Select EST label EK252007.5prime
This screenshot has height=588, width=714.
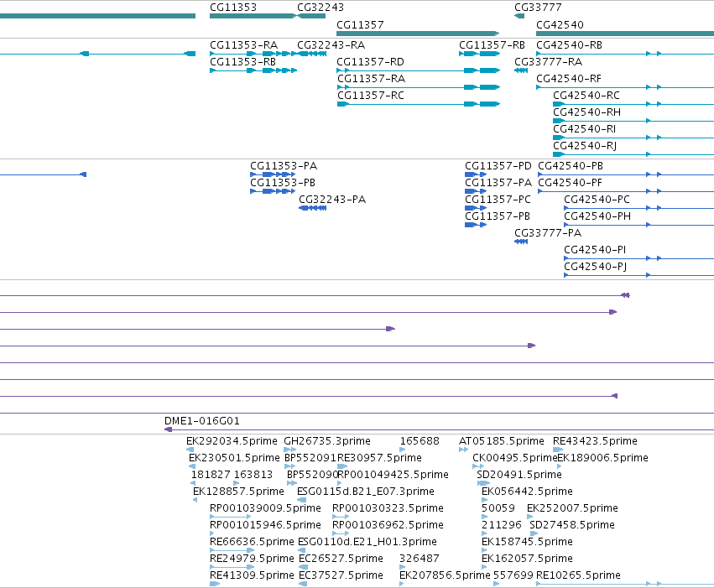tap(572, 509)
